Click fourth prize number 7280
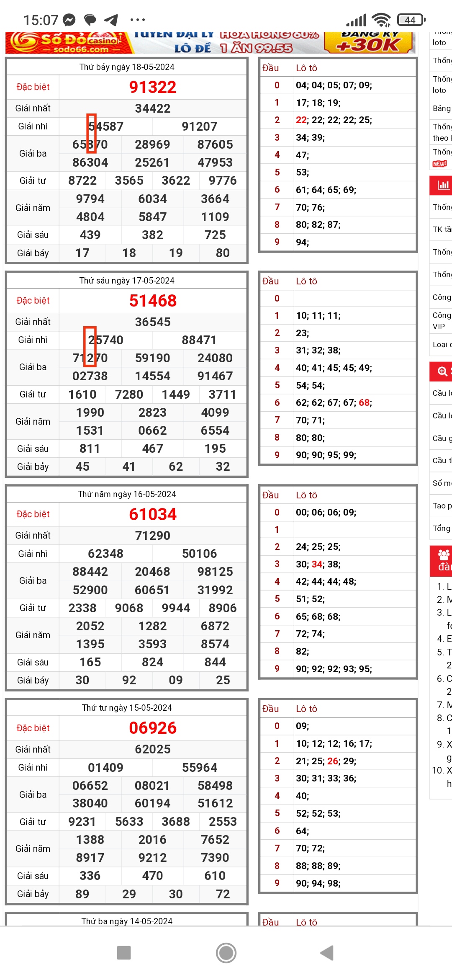This screenshot has width=452, height=980. tap(129, 395)
